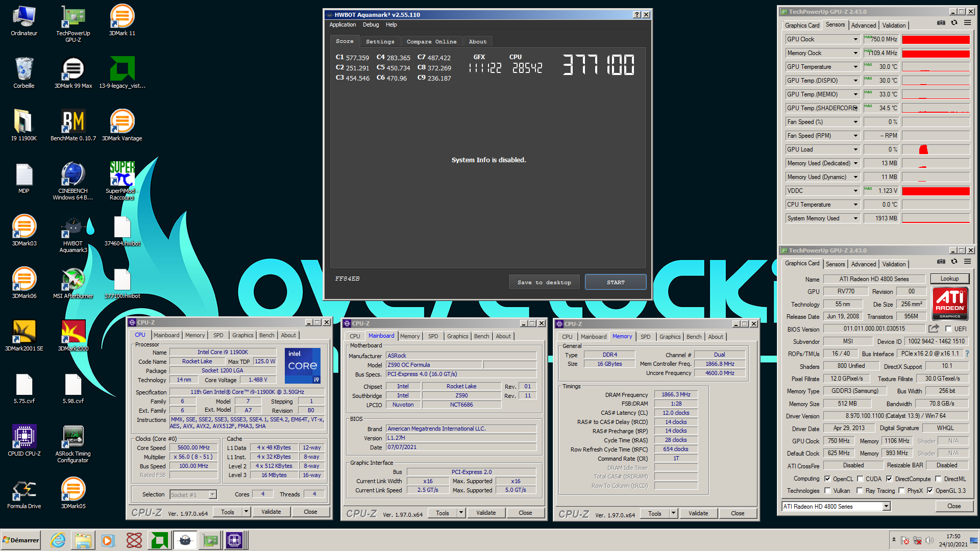Open ASRock Timing Configurator icon
This screenshot has height=551, width=980.
[x=73, y=444]
